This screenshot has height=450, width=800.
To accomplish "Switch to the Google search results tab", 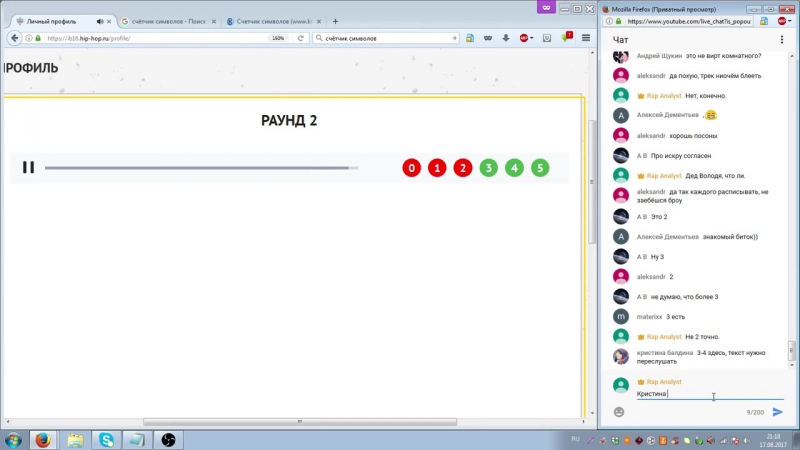I will coord(163,21).
